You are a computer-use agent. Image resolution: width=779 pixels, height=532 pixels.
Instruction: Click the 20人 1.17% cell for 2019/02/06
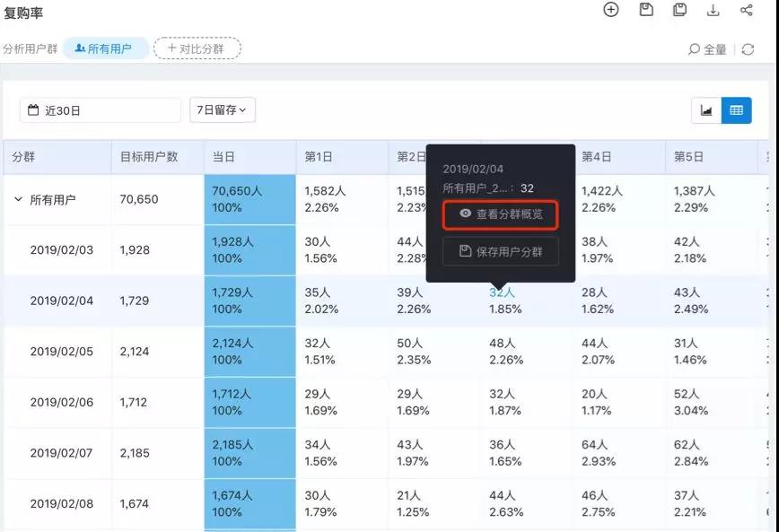[619, 402]
